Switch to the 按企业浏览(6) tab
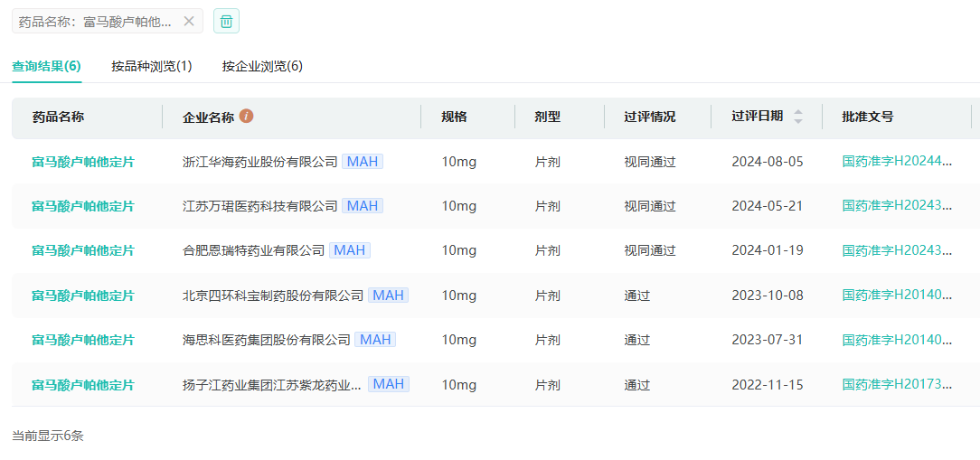The height and width of the screenshot is (460, 980). [x=262, y=66]
